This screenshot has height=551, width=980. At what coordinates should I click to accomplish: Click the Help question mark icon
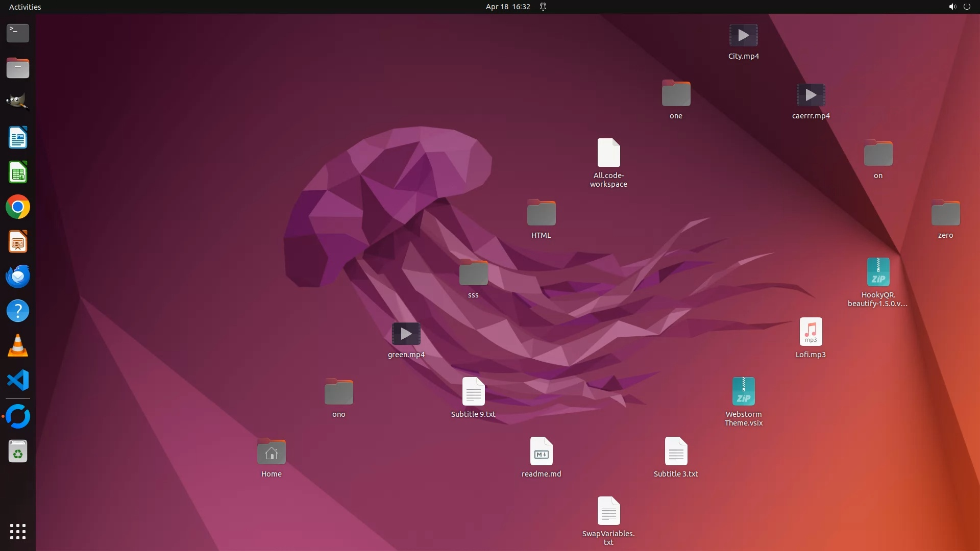pyautogui.click(x=18, y=311)
